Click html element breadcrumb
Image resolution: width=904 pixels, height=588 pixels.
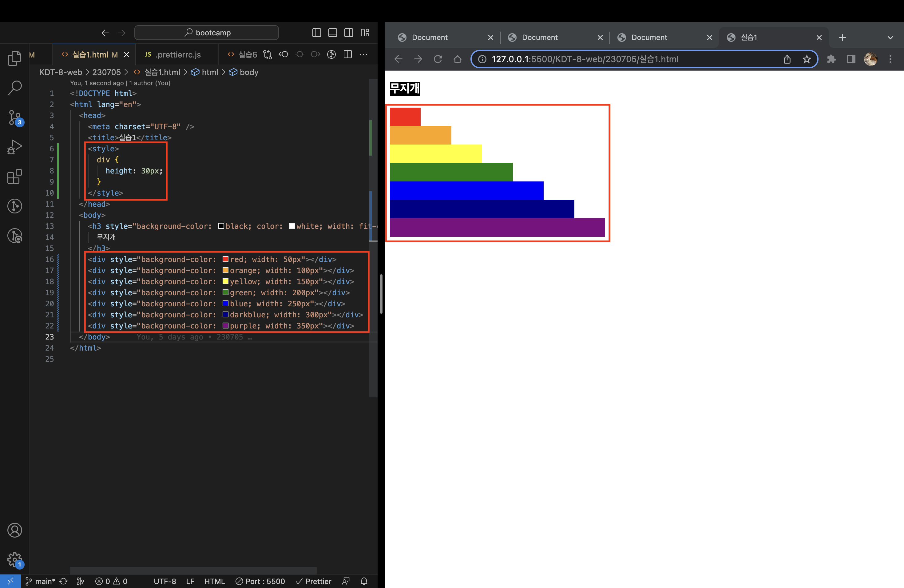(205, 72)
